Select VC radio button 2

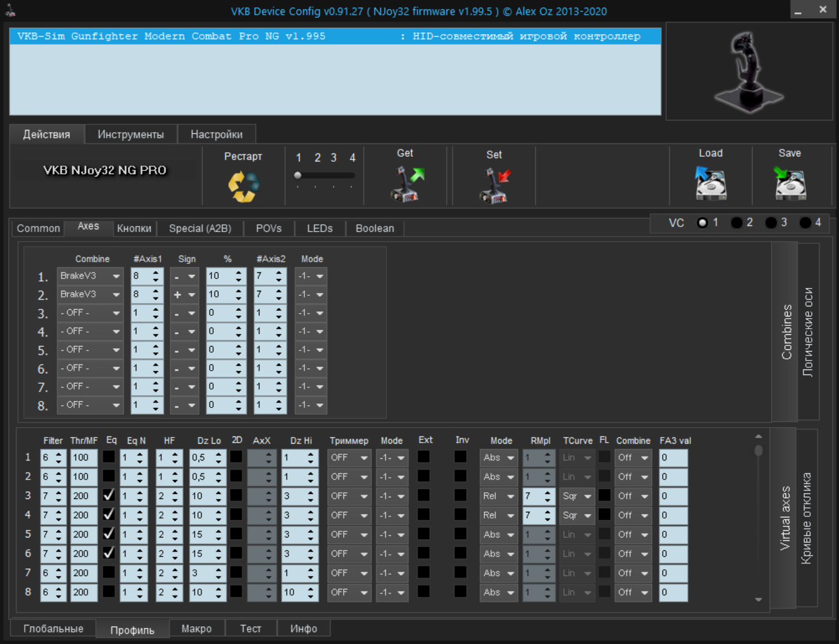737,223
